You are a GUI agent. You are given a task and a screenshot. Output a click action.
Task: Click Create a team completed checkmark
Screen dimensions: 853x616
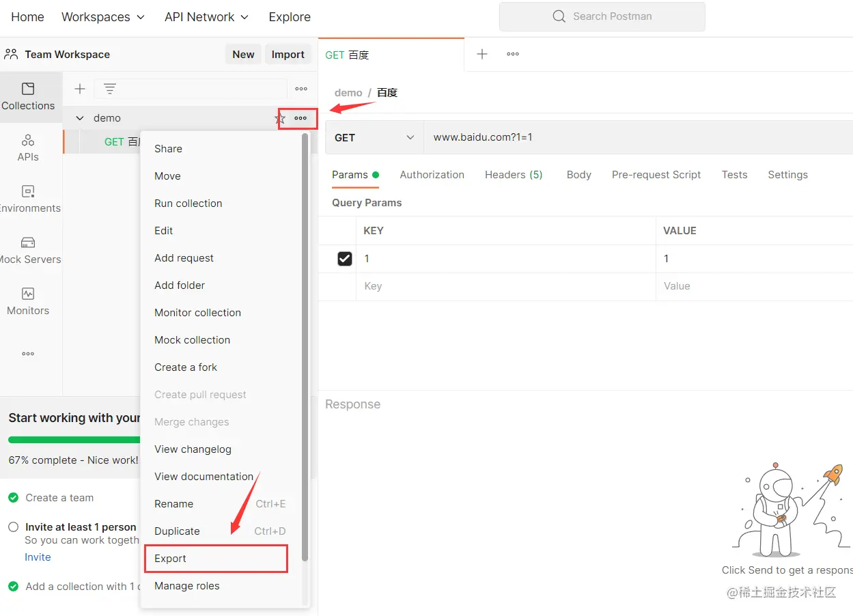click(13, 498)
